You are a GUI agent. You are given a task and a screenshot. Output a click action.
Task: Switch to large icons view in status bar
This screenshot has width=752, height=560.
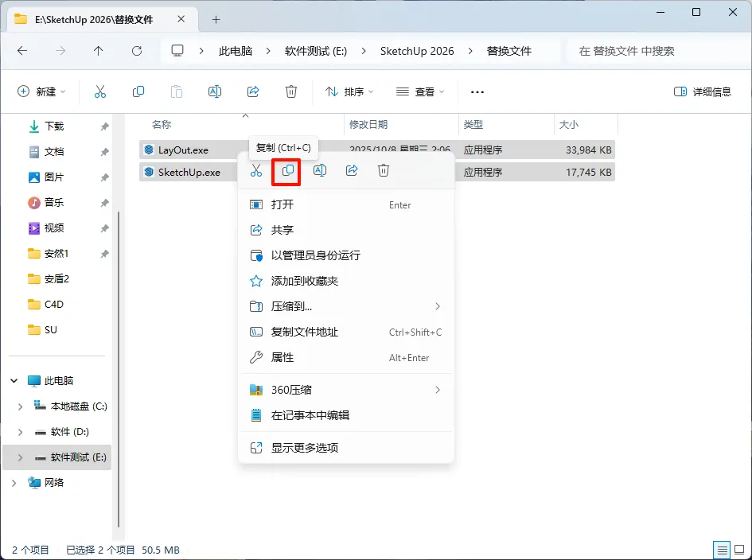coord(739,550)
